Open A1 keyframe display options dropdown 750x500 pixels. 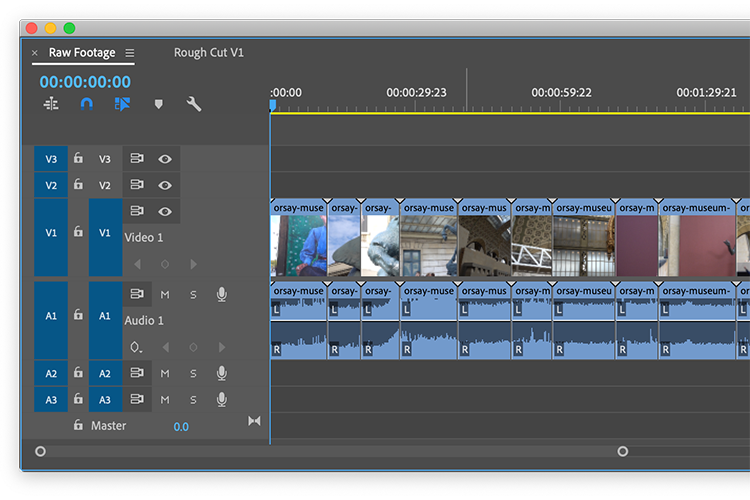(x=136, y=348)
